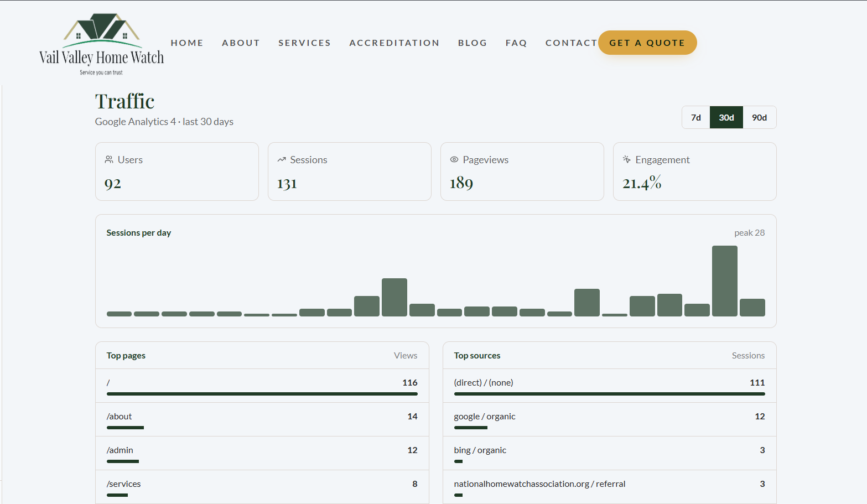The image size is (867, 504).
Task: Select the '/admin' page row
Action: (x=262, y=453)
